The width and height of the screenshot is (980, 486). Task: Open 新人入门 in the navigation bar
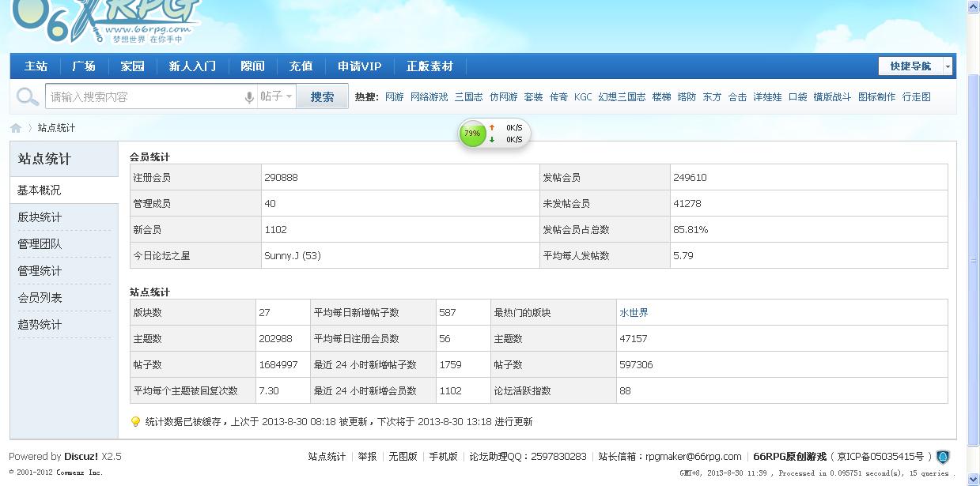tap(192, 66)
